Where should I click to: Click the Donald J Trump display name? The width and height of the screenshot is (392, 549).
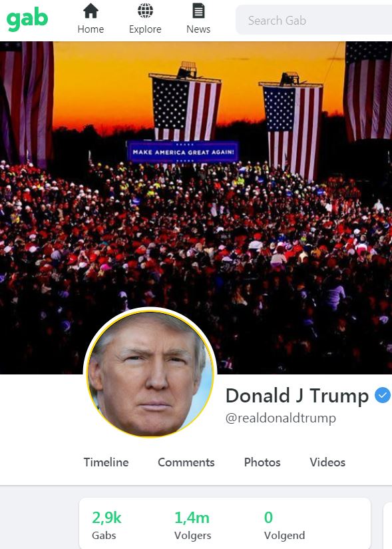click(x=297, y=396)
